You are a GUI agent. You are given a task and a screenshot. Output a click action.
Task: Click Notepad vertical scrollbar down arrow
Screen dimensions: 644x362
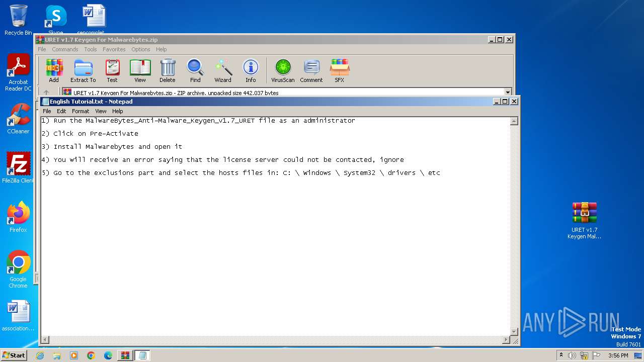click(514, 332)
